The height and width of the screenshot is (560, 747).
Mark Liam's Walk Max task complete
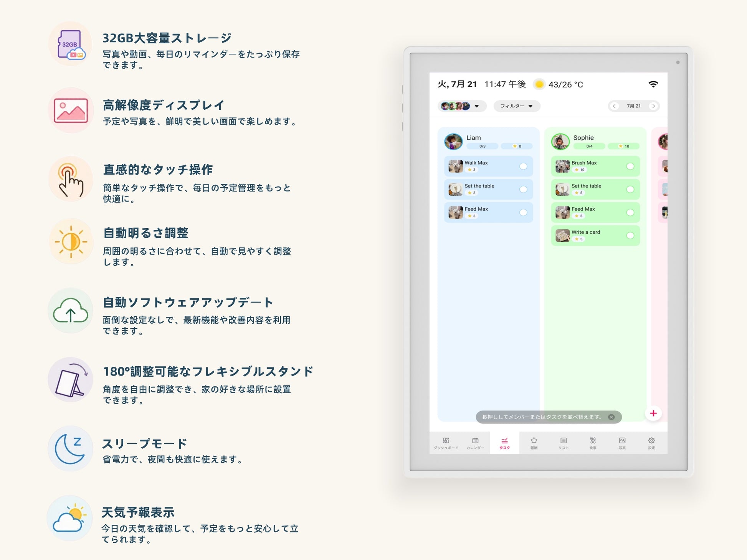pyautogui.click(x=523, y=166)
